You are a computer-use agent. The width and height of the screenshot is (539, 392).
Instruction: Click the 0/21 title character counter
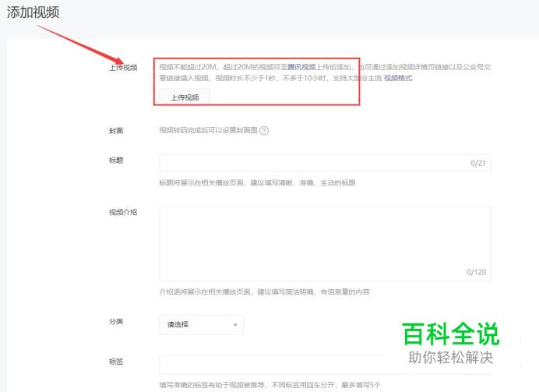click(478, 163)
